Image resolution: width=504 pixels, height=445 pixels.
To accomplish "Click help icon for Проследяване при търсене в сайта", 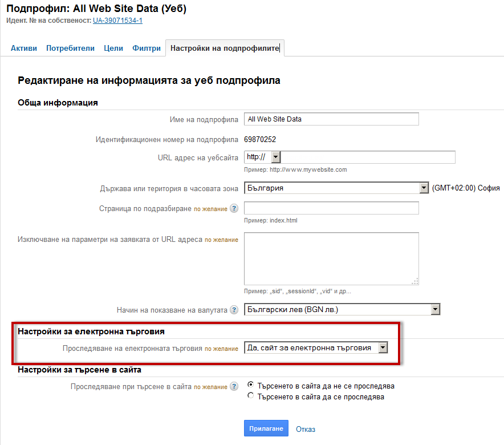I will coord(234,387).
